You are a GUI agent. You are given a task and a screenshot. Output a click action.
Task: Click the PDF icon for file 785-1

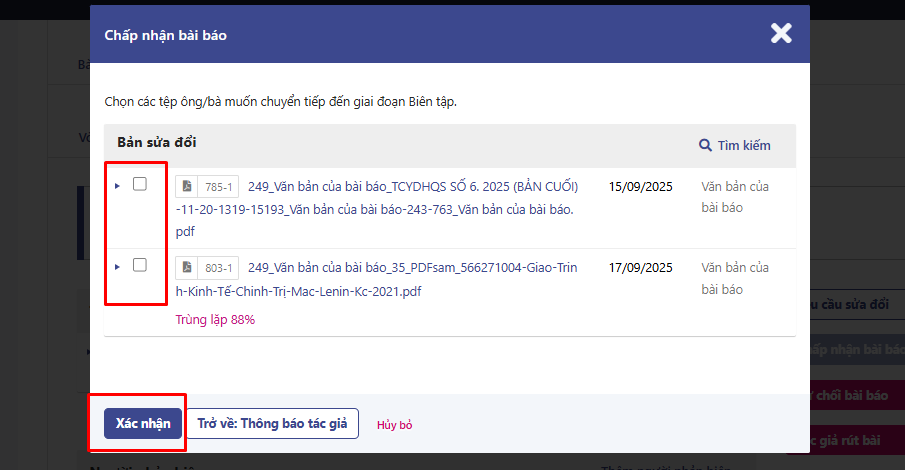coord(186,187)
